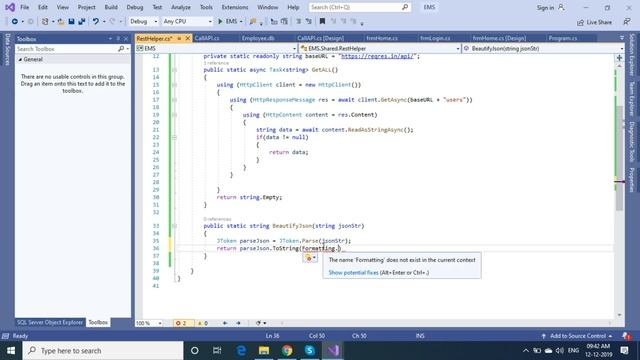Viewport: 640px width, 360px height.
Task: Collapse the using HttpClient block on line 15
Action: point(175,85)
